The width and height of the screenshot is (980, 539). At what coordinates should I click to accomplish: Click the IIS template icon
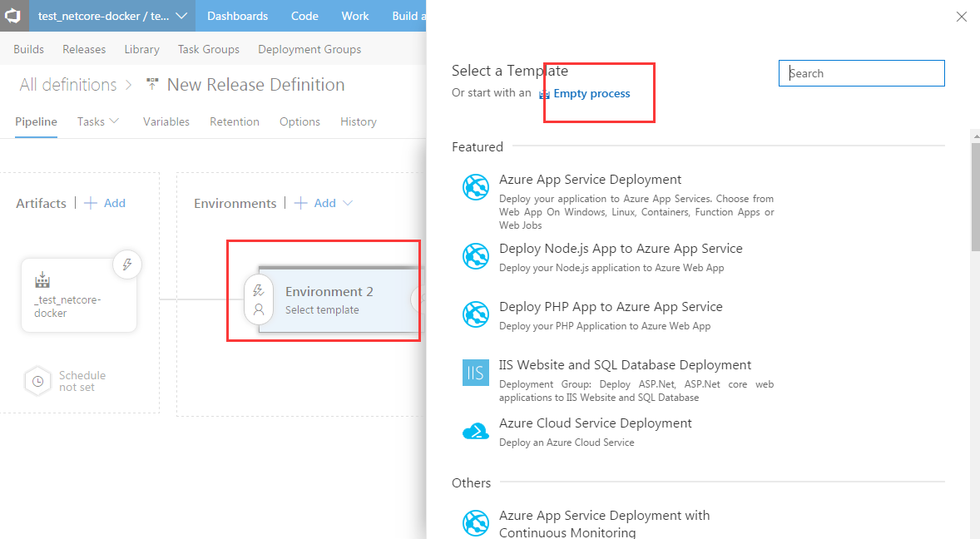point(476,373)
